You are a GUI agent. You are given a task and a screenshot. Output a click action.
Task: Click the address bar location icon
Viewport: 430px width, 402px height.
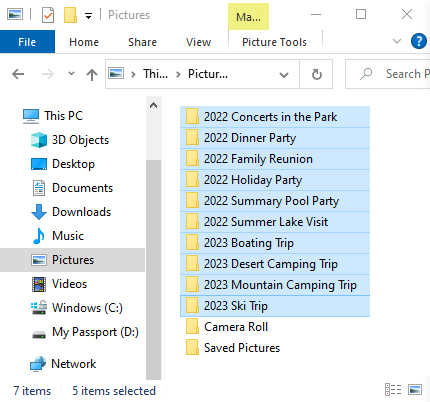tap(116, 73)
